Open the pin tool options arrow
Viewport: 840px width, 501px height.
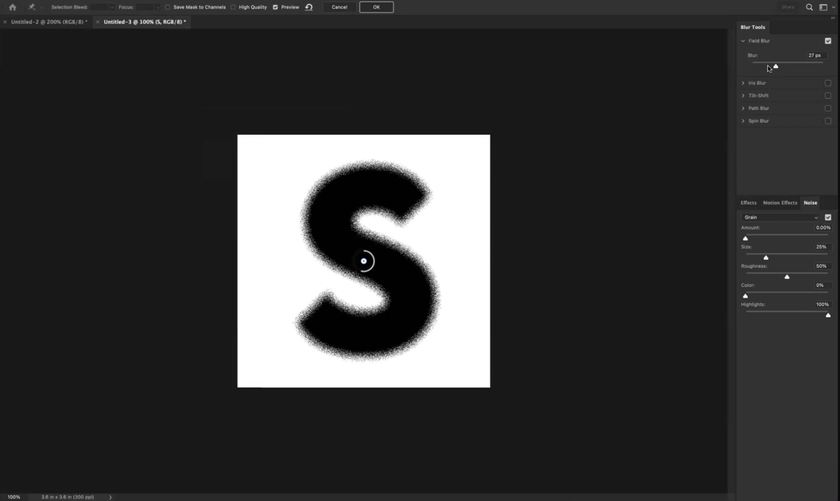41,8
